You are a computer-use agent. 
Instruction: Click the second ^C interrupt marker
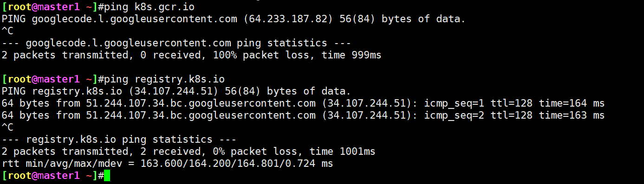click(8, 127)
